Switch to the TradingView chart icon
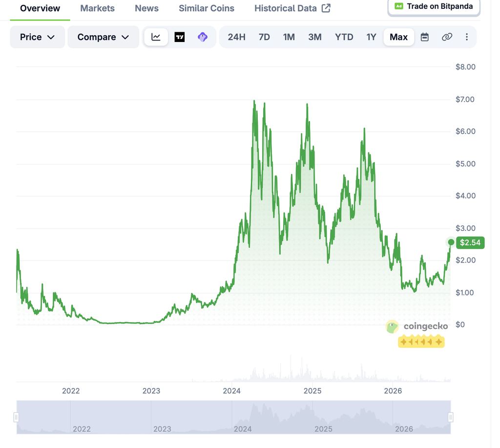The image size is (500, 448). point(180,37)
